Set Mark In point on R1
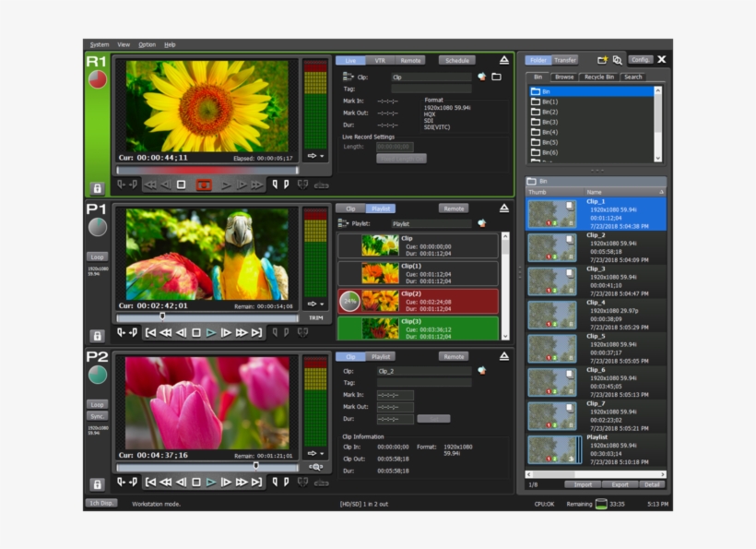756x549 pixels. pos(275,185)
